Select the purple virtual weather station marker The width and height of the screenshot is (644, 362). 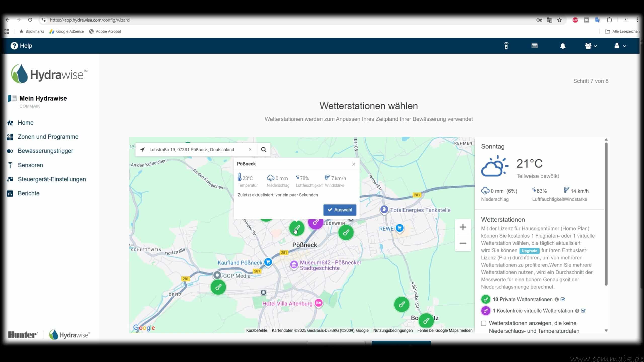[x=316, y=223]
